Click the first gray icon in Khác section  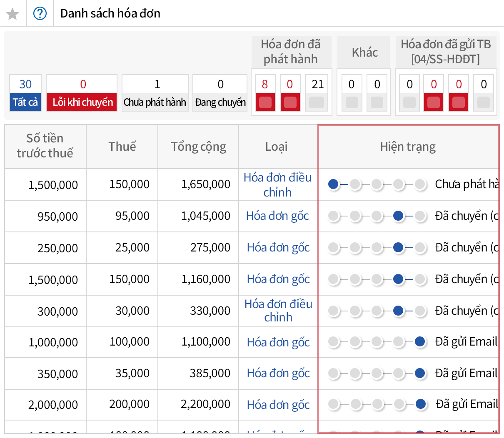coord(351,102)
